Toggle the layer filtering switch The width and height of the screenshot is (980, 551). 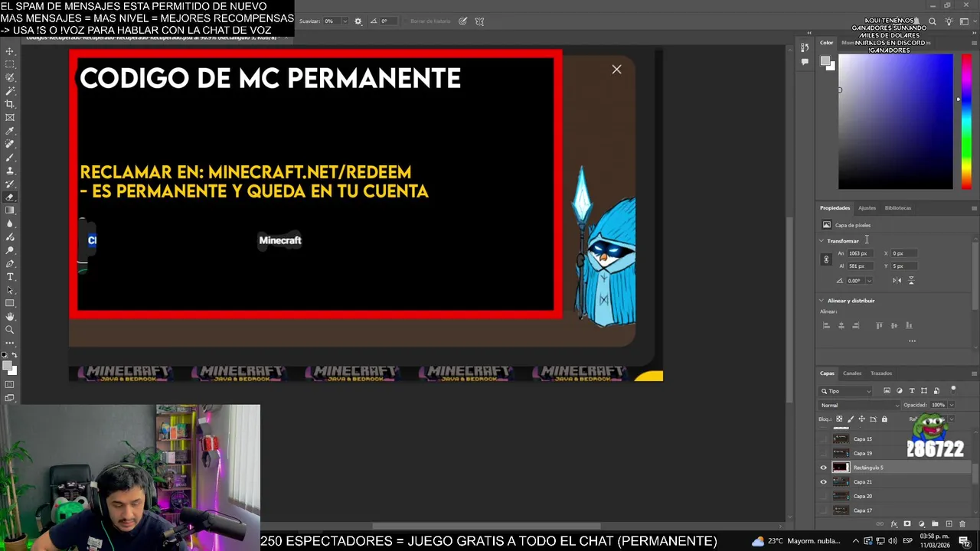[953, 390]
